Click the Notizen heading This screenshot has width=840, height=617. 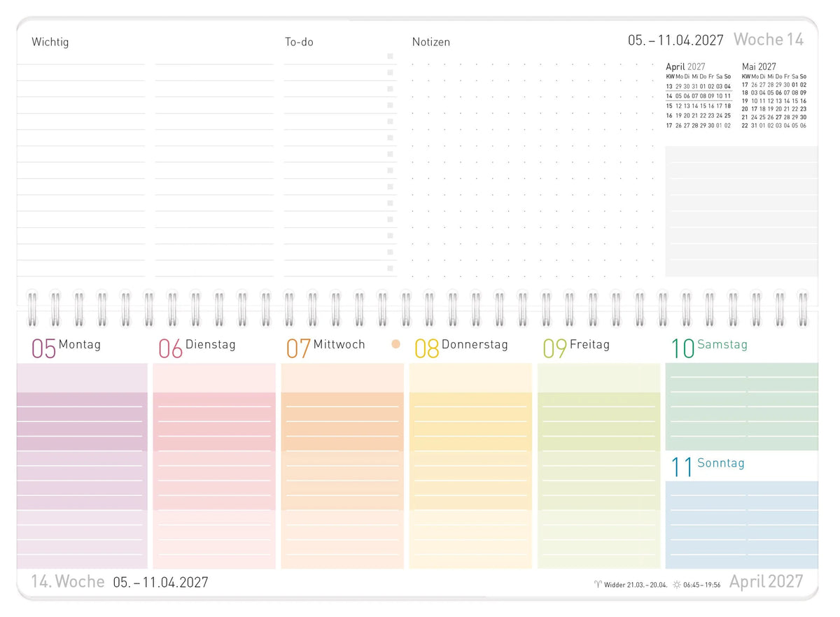tap(431, 42)
